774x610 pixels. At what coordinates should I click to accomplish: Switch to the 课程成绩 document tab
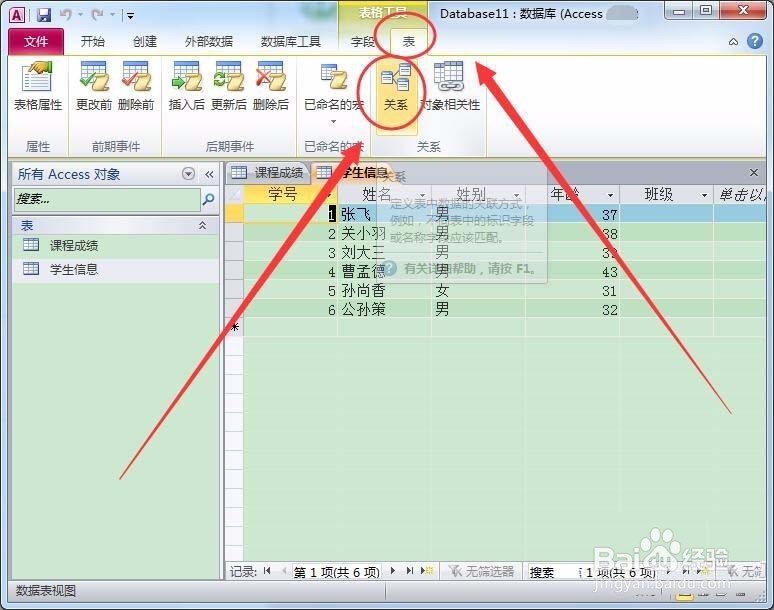point(269,173)
